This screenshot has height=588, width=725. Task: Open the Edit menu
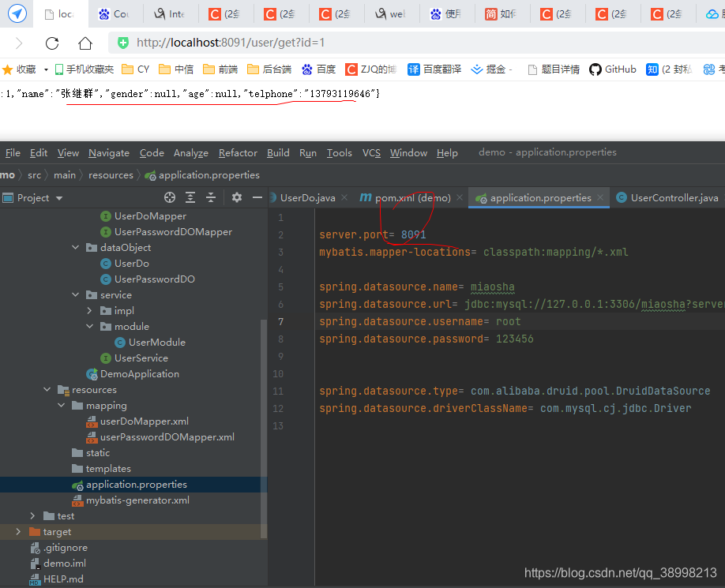click(39, 153)
